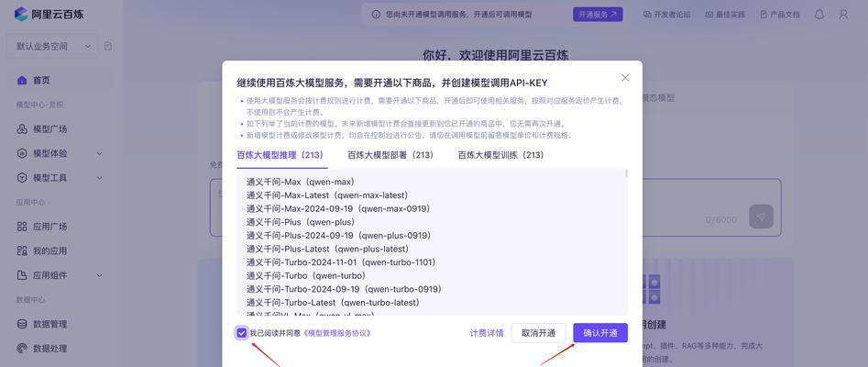Select 通义千问-Turbo-Latest (qwen-turbo-latest) row

pyautogui.click(x=333, y=302)
